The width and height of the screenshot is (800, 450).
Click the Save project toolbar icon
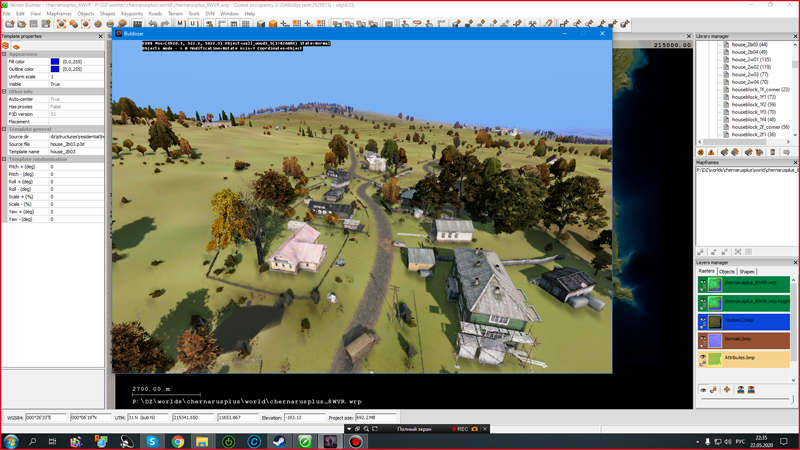click(34, 24)
